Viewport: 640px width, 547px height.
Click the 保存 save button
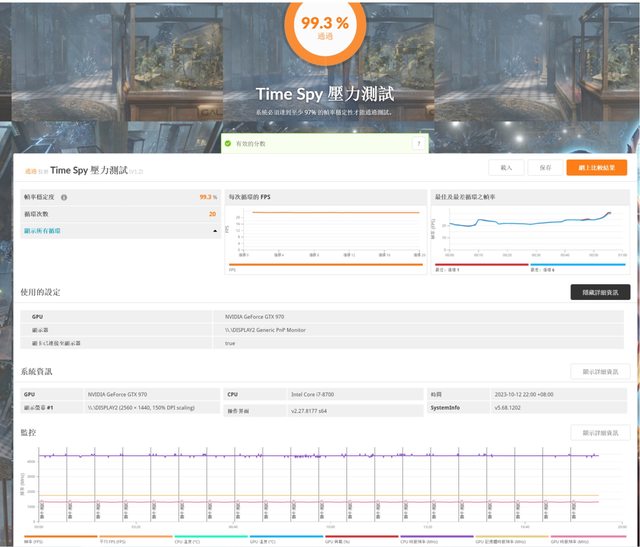click(544, 168)
